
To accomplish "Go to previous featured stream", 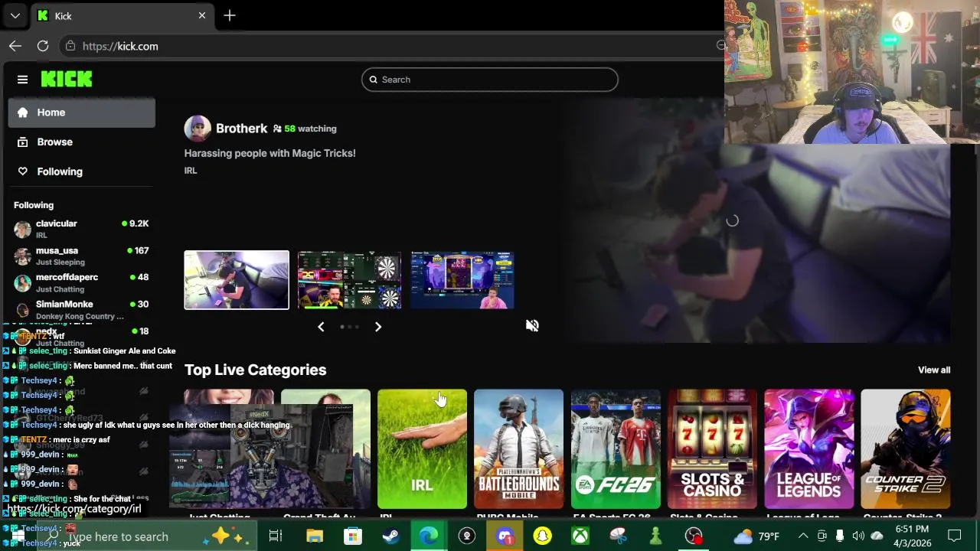I will [321, 327].
